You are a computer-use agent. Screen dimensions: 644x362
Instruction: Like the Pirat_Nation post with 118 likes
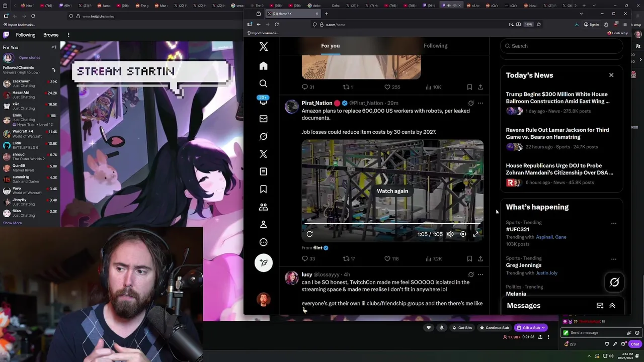391,258
